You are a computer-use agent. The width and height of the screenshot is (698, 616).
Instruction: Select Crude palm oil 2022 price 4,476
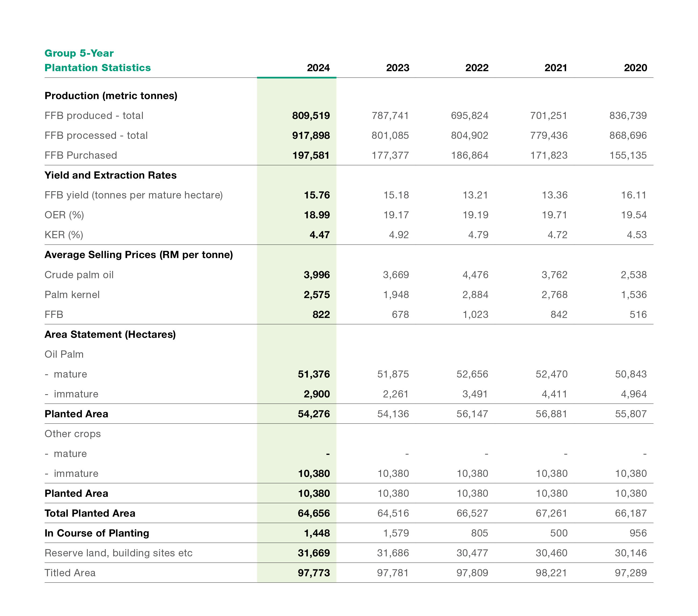tap(475, 275)
